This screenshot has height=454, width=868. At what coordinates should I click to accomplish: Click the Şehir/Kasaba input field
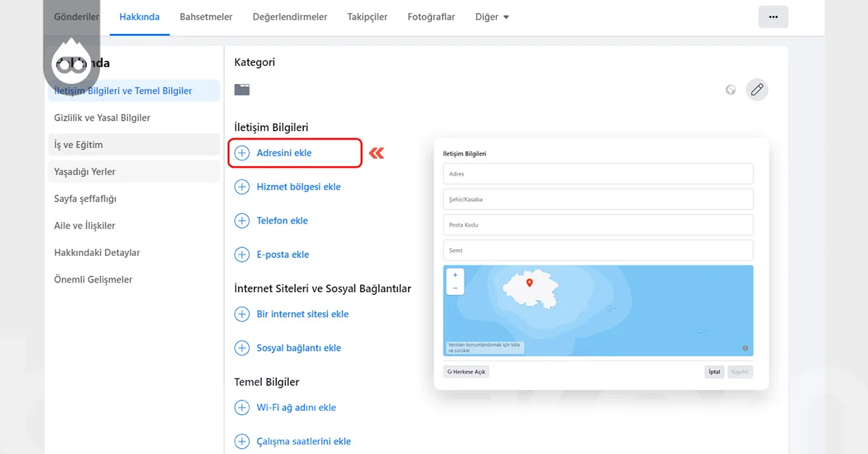point(597,199)
